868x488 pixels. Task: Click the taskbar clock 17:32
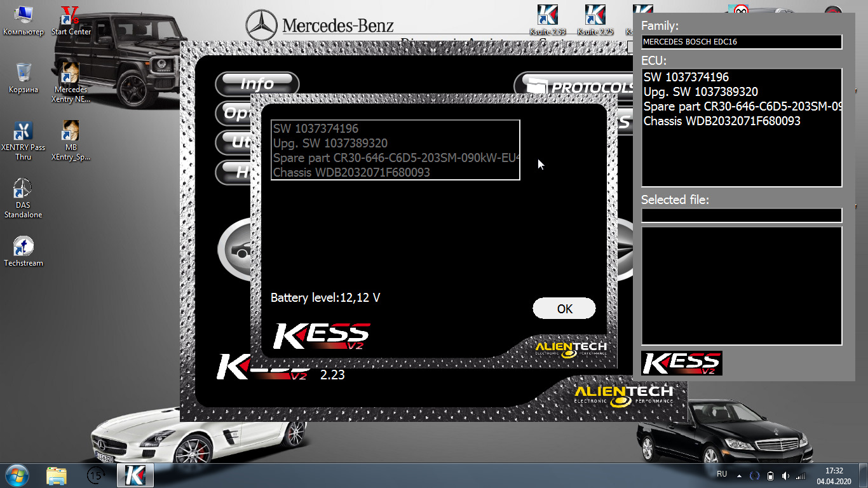click(x=834, y=476)
